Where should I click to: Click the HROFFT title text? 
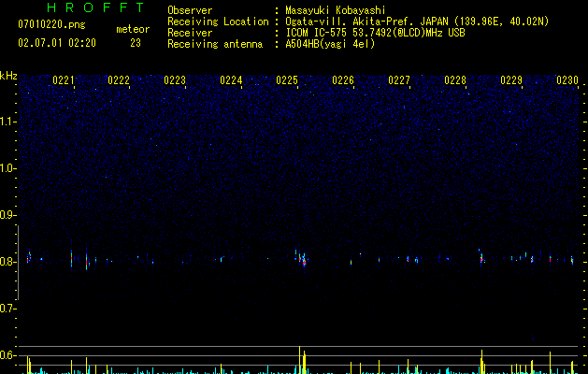click(x=95, y=7)
